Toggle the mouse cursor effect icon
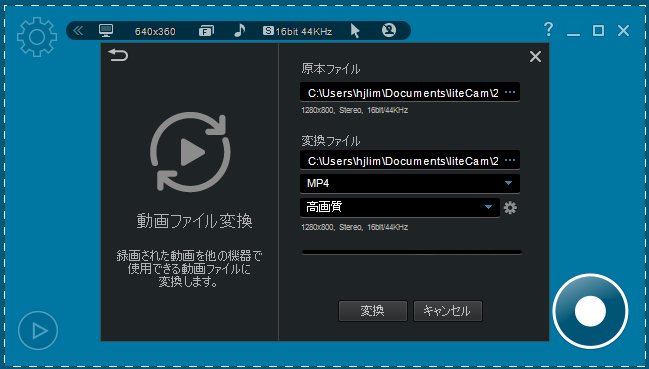649x369 pixels. click(x=355, y=31)
